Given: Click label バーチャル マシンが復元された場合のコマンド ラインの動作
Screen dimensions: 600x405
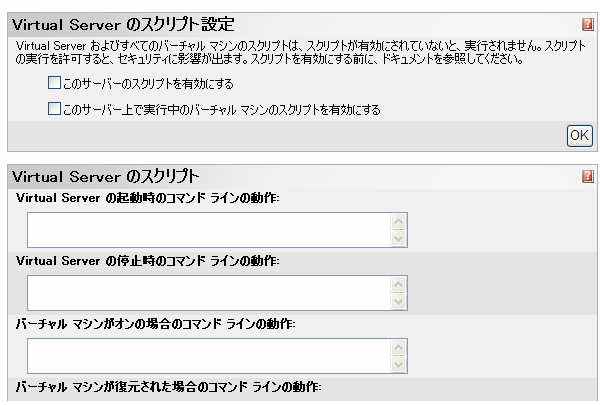Looking at the screenshot, I should pos(168,387).
